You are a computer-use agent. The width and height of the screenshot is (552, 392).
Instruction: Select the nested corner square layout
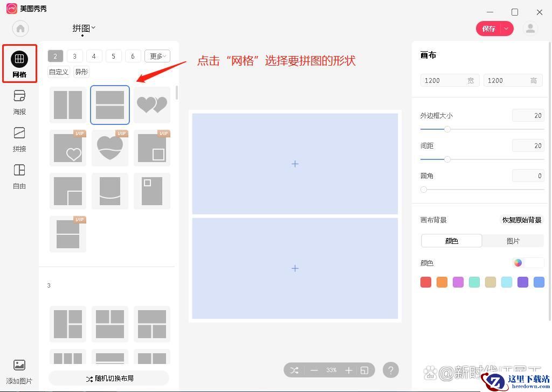point(68,191)
